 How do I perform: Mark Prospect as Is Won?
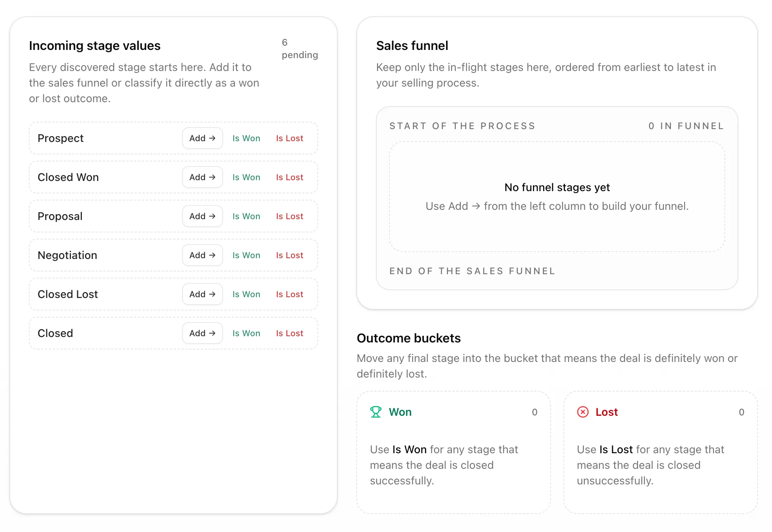tap(246, 138)
